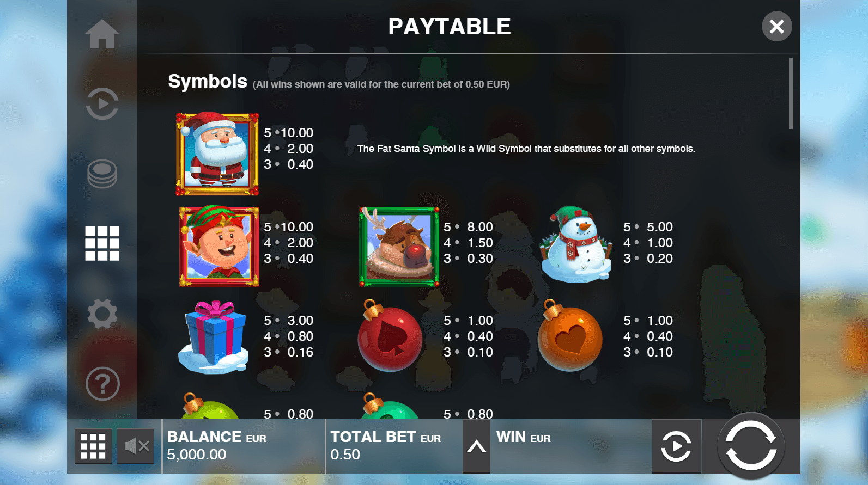Select the Fat Santa wild symbol
868x485 pixels.
point(217,154)
